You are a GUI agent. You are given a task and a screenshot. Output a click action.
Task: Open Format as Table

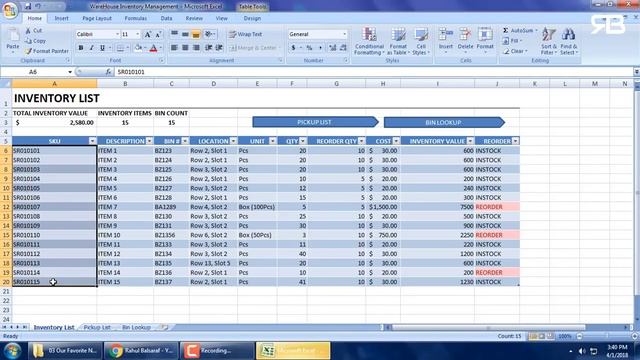coord(398,41)
